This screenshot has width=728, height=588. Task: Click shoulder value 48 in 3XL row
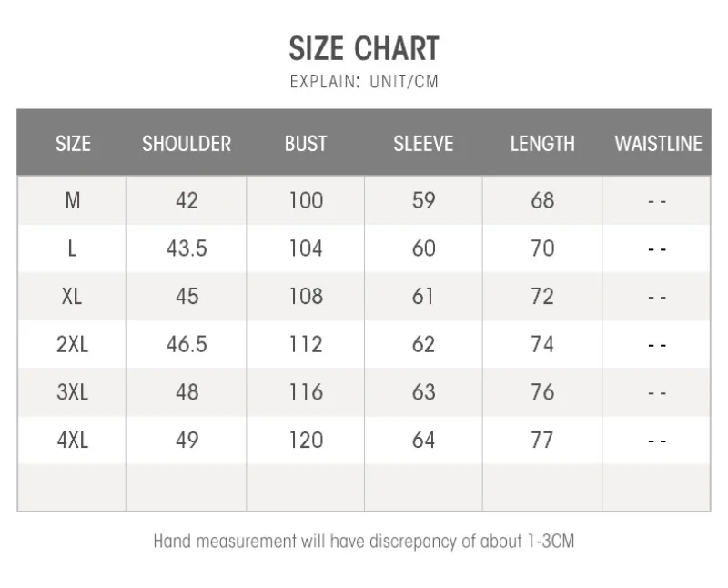point(187,392)
